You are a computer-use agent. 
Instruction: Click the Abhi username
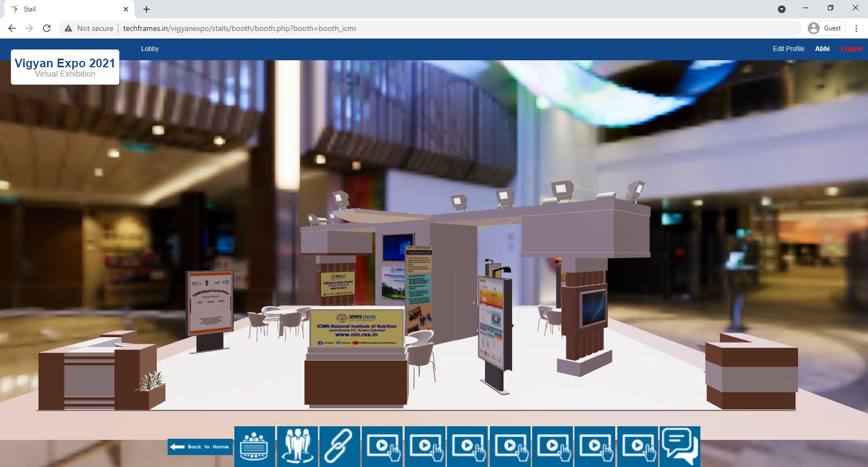tap(822, 49)
